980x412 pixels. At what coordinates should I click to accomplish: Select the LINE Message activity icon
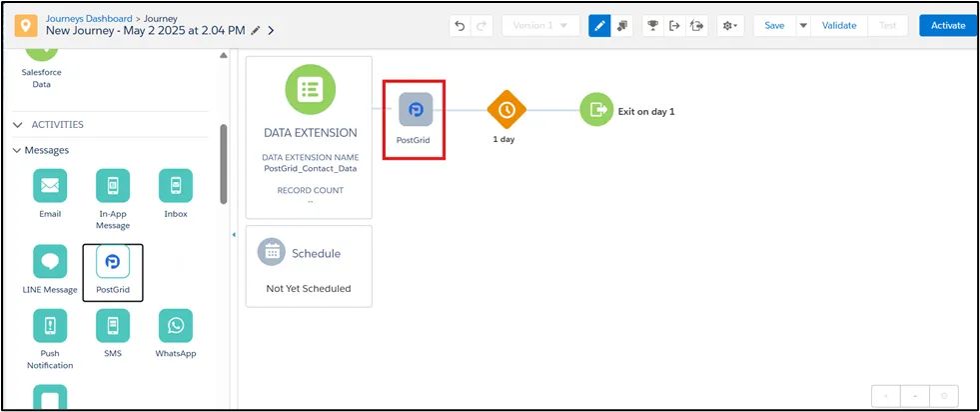[x=50, y=261]
